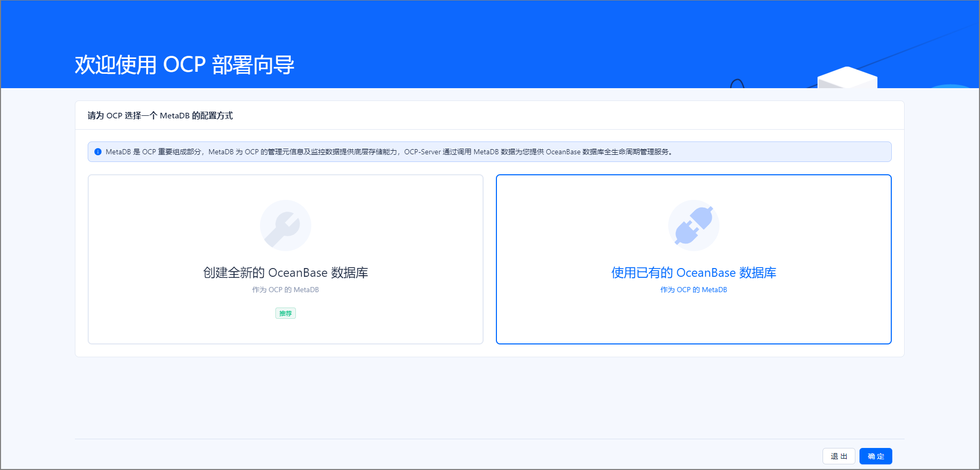Screen dimensions: 980x470
Task: Click the 使用已有的 OceanBase 数据库 title text
Action: tap(693, 272)
